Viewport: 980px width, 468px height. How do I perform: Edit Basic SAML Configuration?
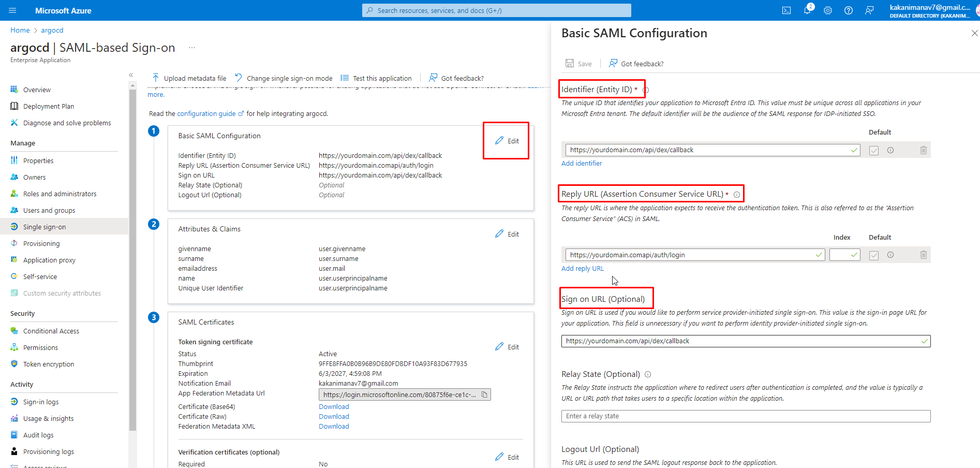pos(507,141)
